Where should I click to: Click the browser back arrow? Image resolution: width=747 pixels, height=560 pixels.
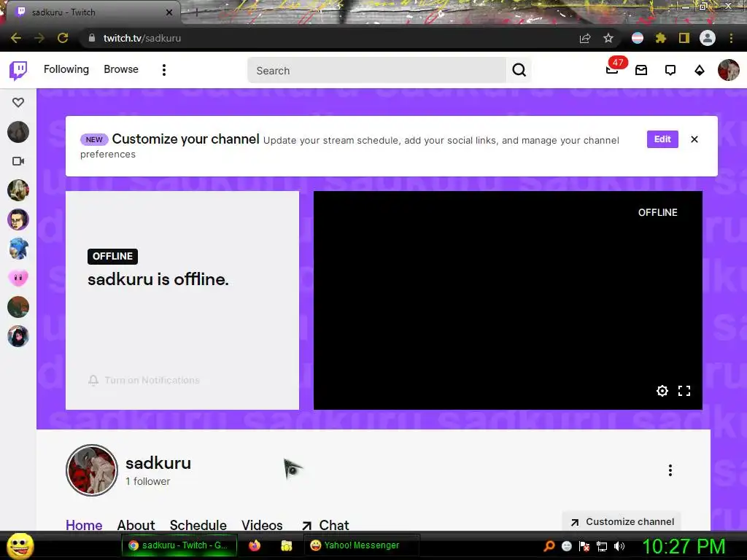pos(16,38)
